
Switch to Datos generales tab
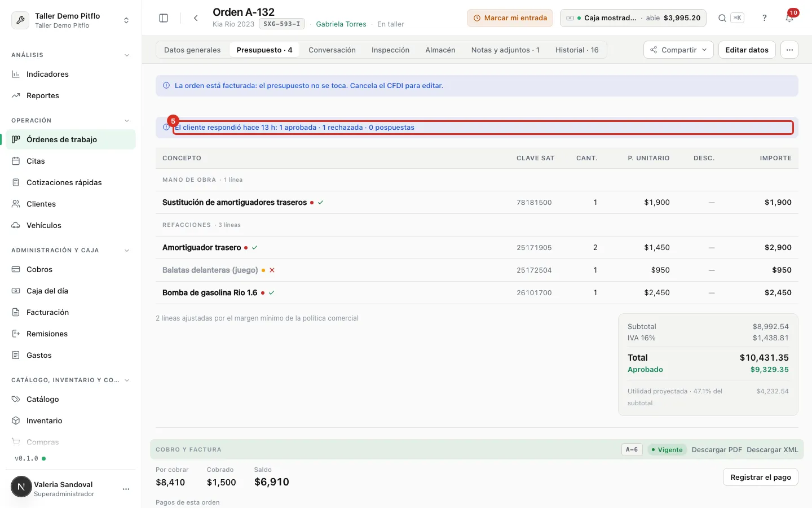(x=192, y=50)
